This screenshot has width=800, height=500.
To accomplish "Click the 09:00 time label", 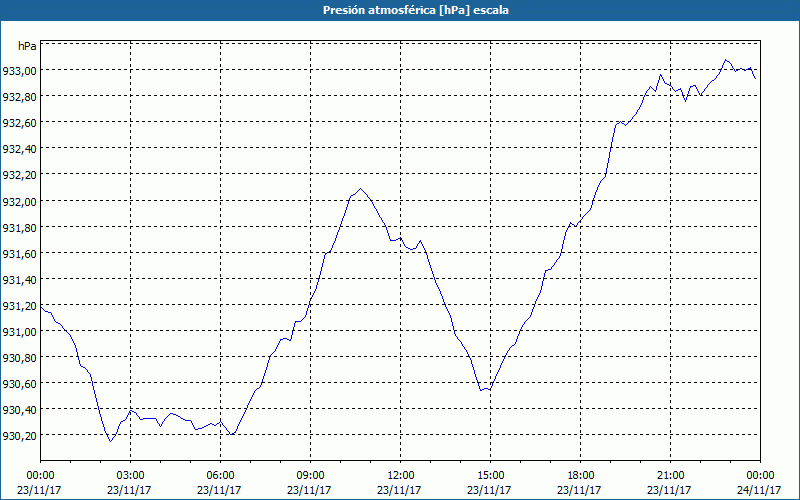I will 310,476.
